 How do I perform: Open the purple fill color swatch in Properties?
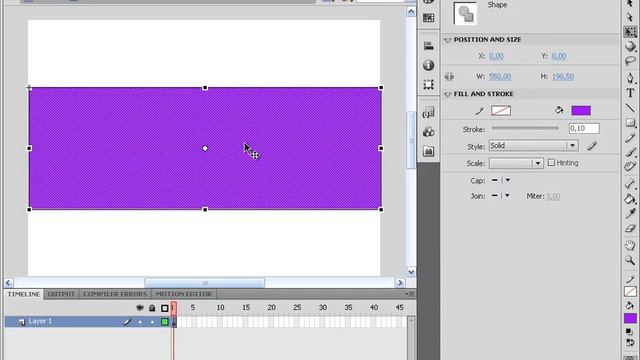pos(581,111)
